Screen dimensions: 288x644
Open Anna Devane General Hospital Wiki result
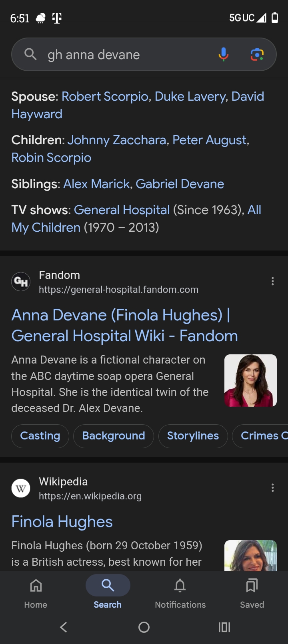coord(124,325)
